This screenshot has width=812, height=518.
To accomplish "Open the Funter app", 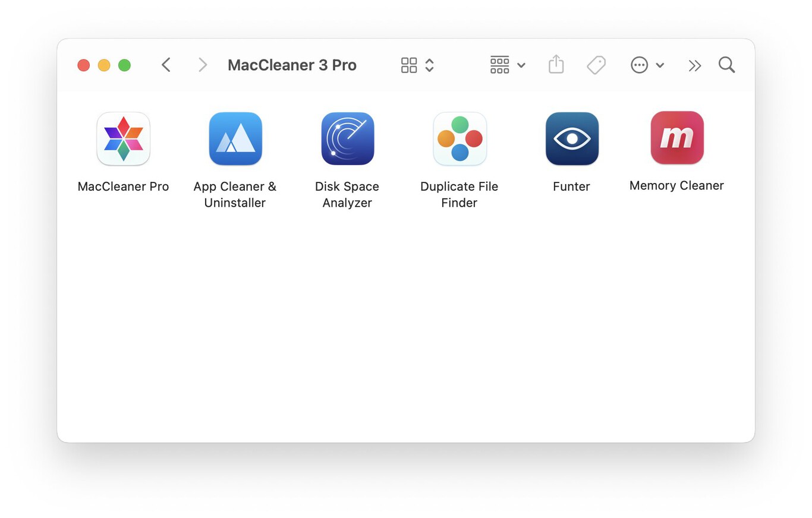I will pyautogui.click(x=571, y=138).
